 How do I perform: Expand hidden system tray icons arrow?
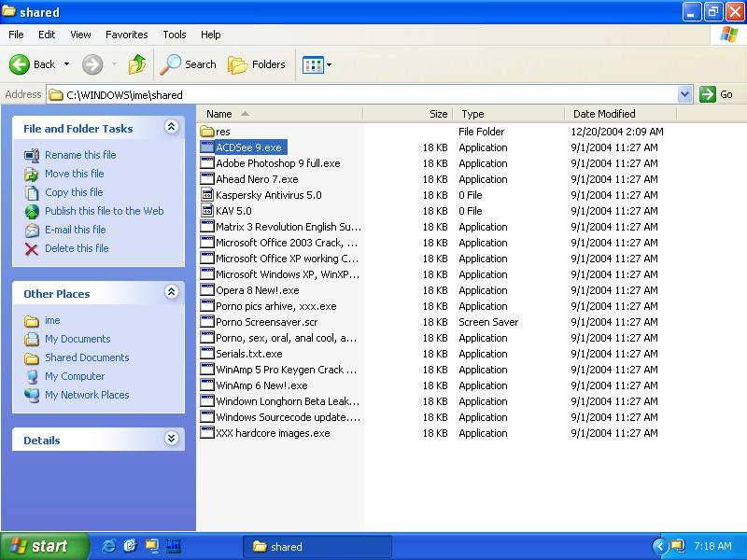pyautogui.click(x=659, y=546)
